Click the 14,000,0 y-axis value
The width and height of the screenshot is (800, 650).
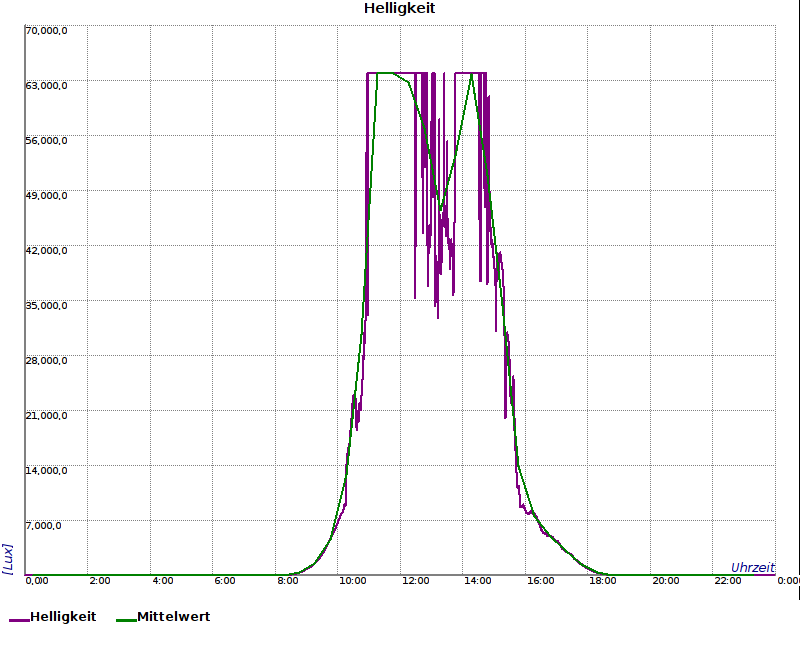pos(46,470)
